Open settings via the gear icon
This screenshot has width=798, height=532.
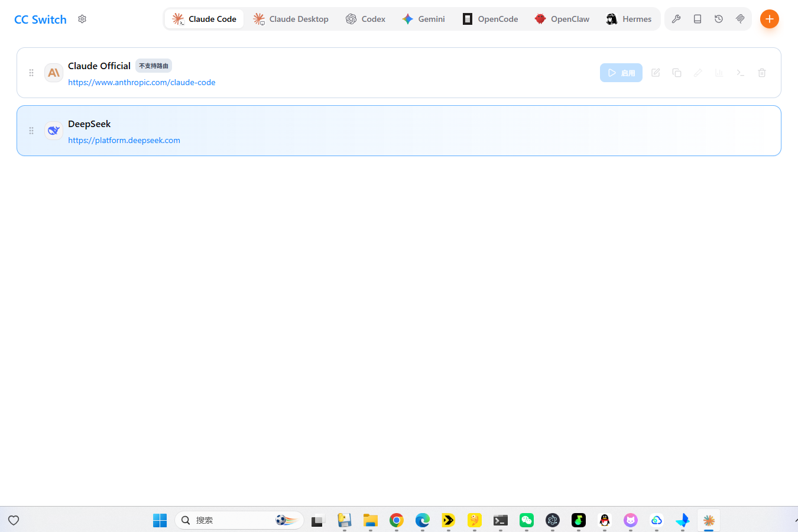pos(82,19)
